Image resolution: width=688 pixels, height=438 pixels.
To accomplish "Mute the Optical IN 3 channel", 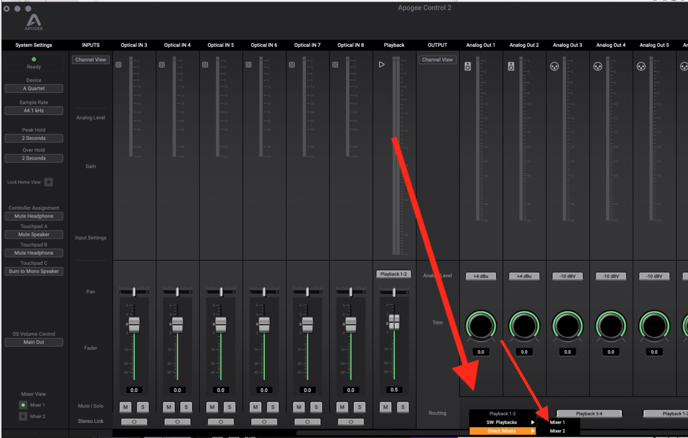I will (x=125, y=407).
